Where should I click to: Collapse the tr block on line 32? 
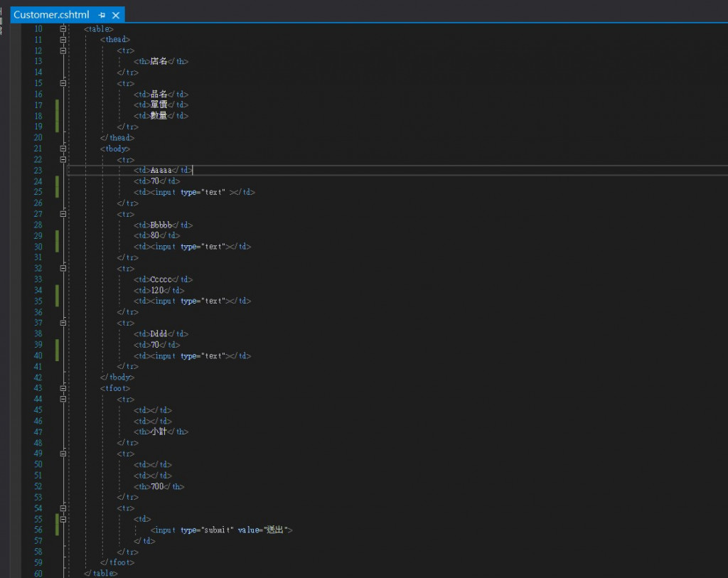pos(63,268)
